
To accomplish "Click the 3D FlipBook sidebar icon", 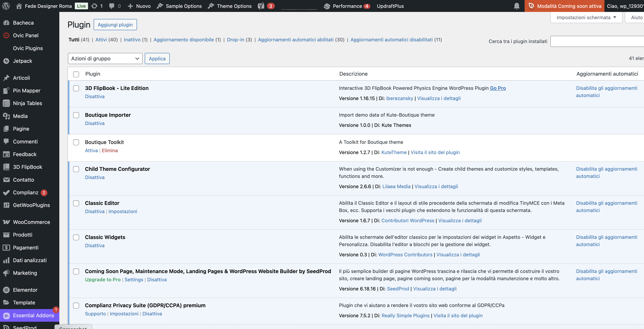I will pos(6,167).
